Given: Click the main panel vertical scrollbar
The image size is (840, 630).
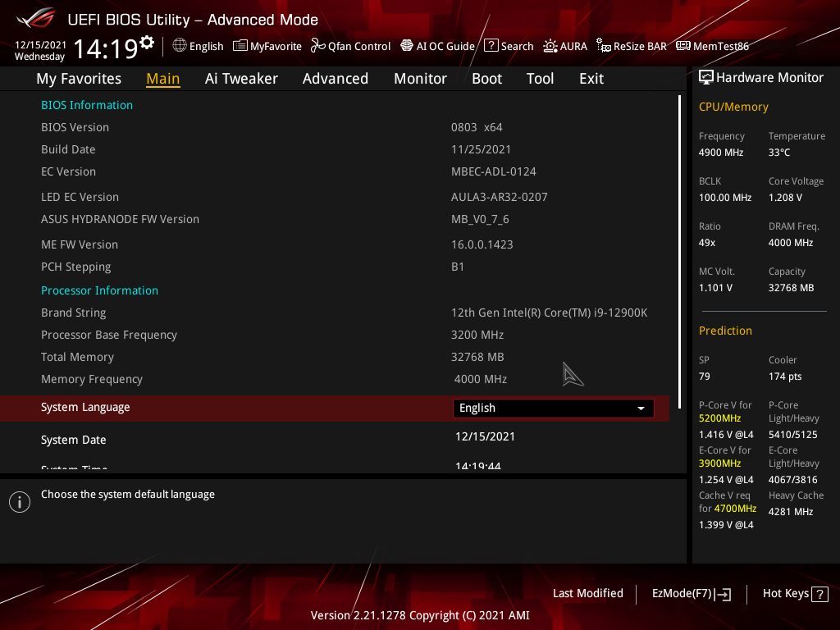Looking at the screenshot, I should click(679, 252).
